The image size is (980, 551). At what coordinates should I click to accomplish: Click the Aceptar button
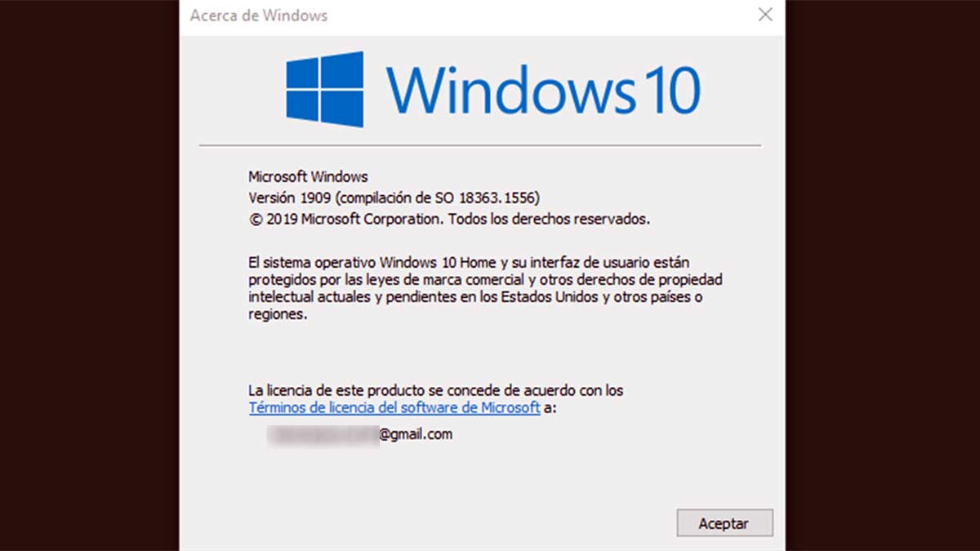(724, 523)
